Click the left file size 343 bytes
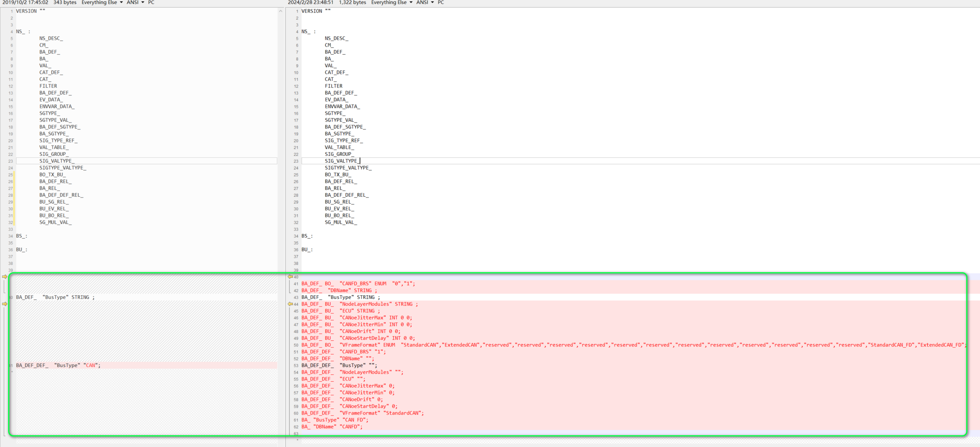 click(65, 2)
